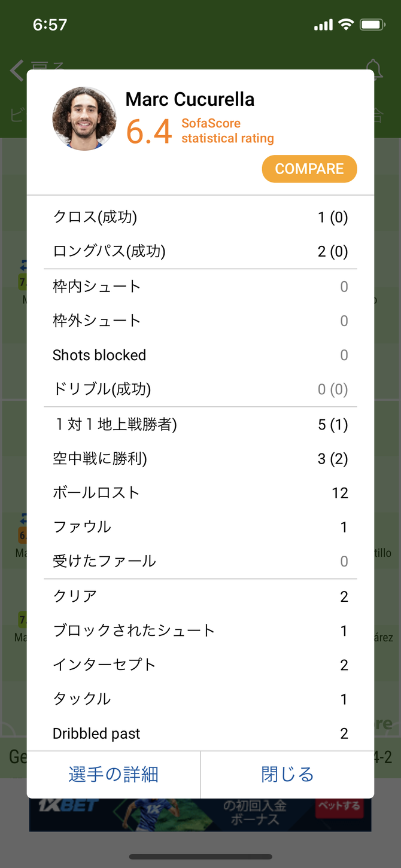Tap the 1XBET advertisement banner

(x=200, y=814)
